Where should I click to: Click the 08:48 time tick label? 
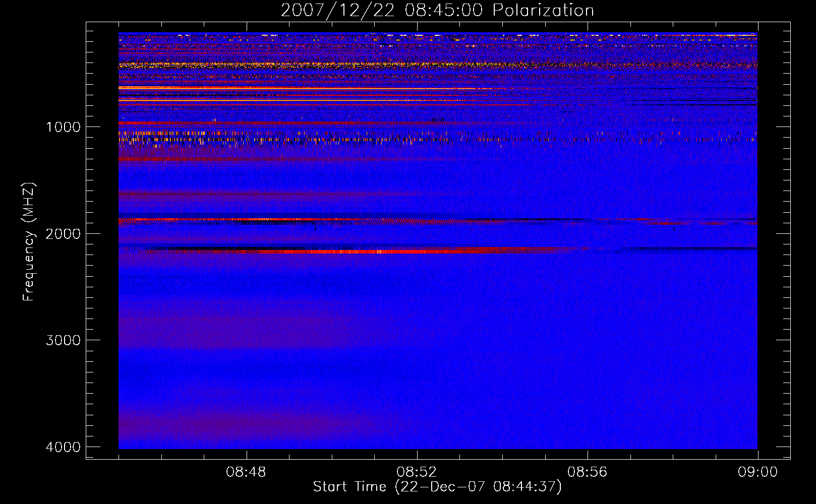(246, 472)
